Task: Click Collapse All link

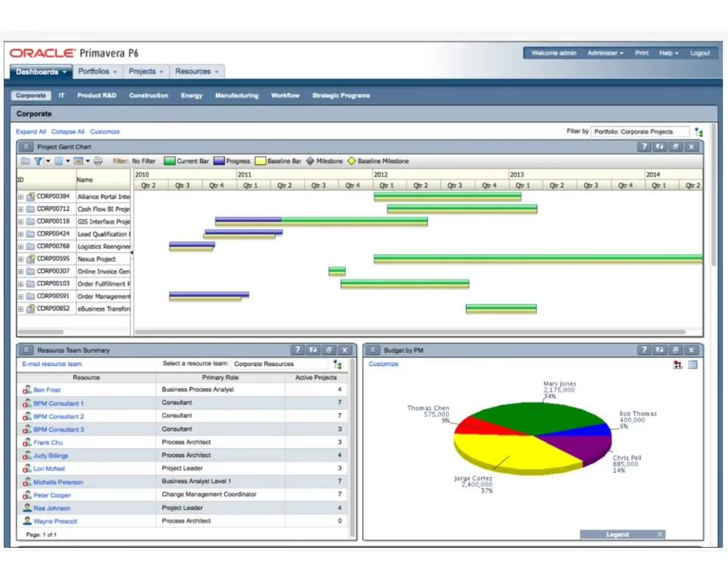Action: tap(67, 132)
